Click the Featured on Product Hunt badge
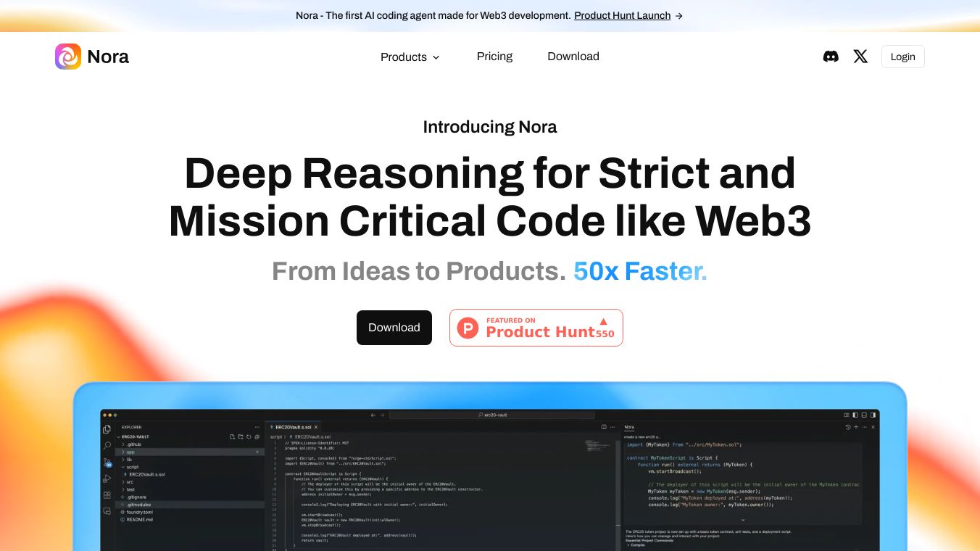Viewport: 980px width, 551px height. (x=536, y=328)
